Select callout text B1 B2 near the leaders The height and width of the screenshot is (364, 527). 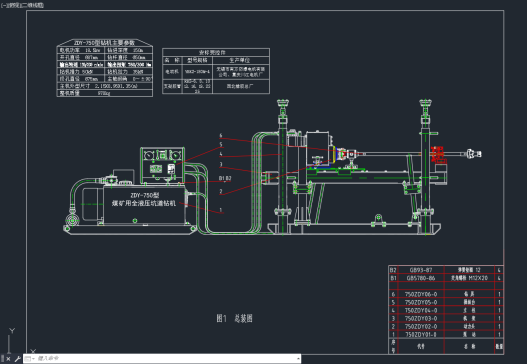click(x=225, y=178)
